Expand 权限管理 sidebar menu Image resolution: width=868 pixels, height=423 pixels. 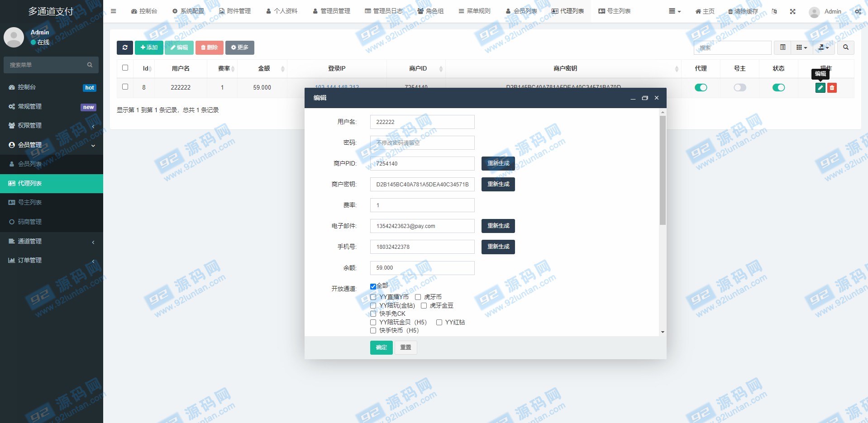pos(52,126)
